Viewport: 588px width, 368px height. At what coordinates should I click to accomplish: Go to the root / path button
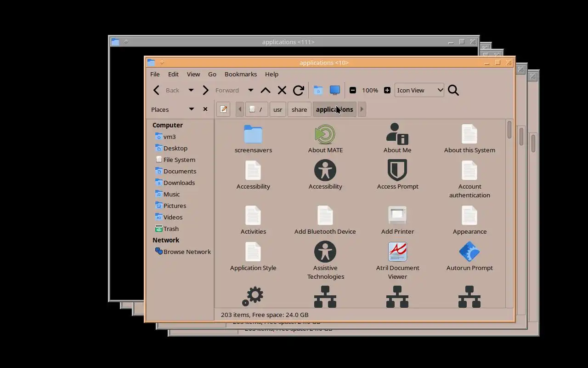256,109
